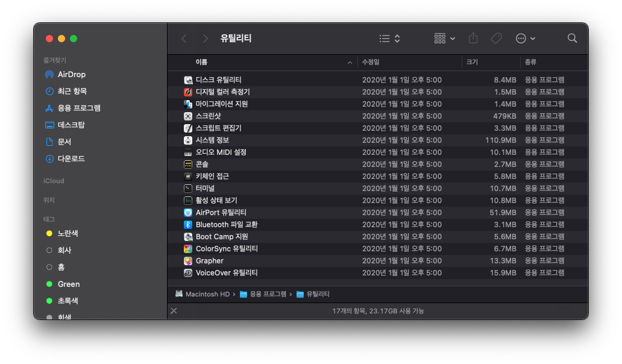Select the 스크립트 편집기 icon
This screenshot has width=622, height=364.
click(188, 128)
